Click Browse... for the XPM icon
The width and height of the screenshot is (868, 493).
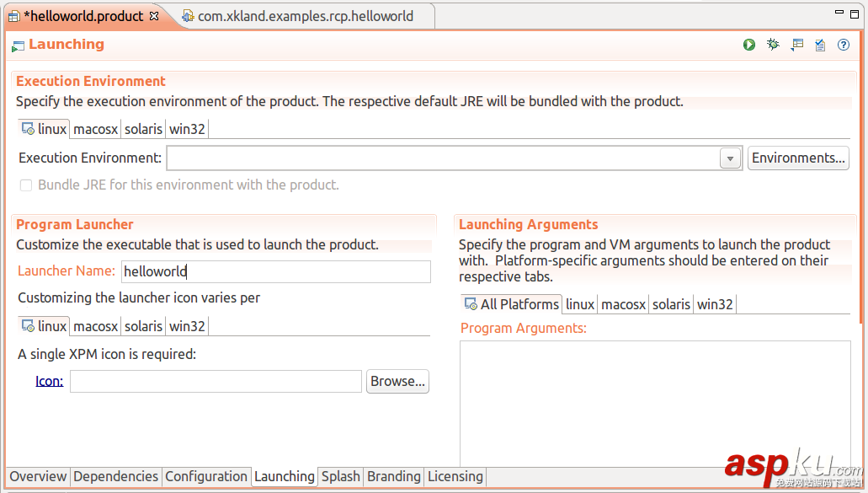tap(398, 381)
